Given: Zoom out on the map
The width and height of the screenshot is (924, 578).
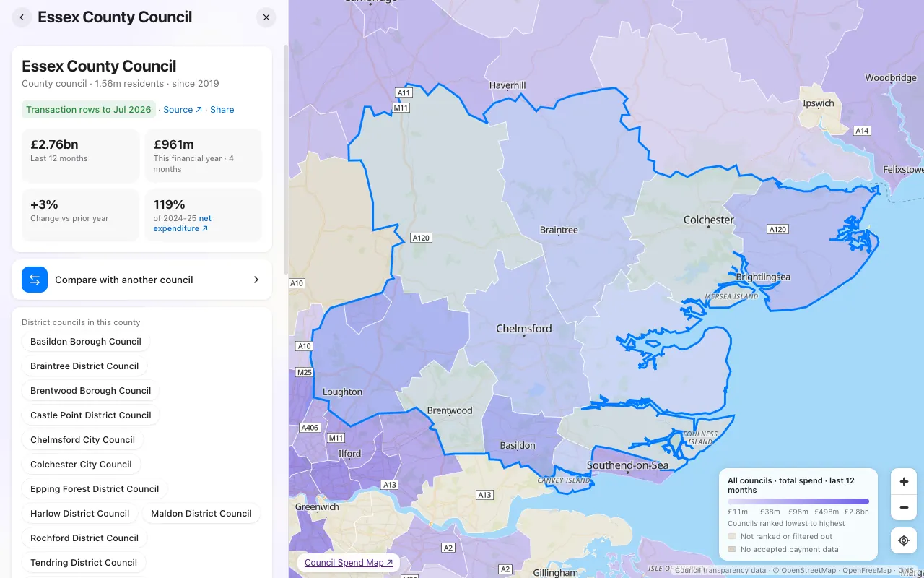Looking at the screenshot, I should click(x=904, y=507).
